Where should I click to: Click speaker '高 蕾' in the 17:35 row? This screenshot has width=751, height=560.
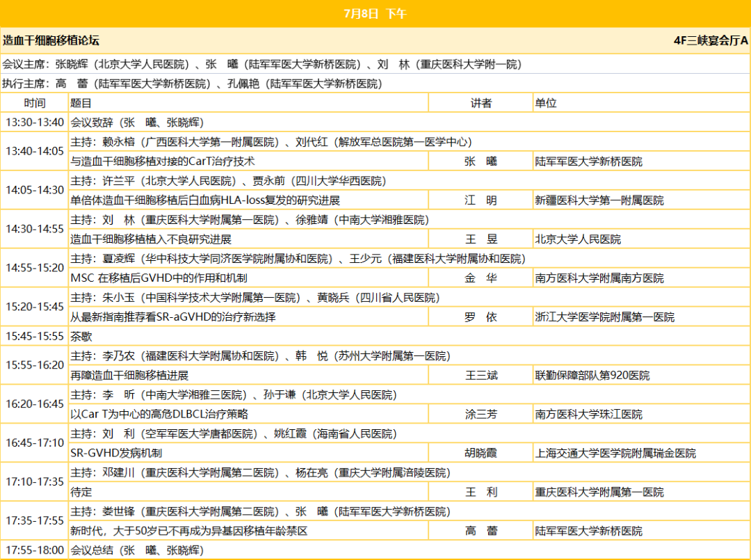coord(481,531)
